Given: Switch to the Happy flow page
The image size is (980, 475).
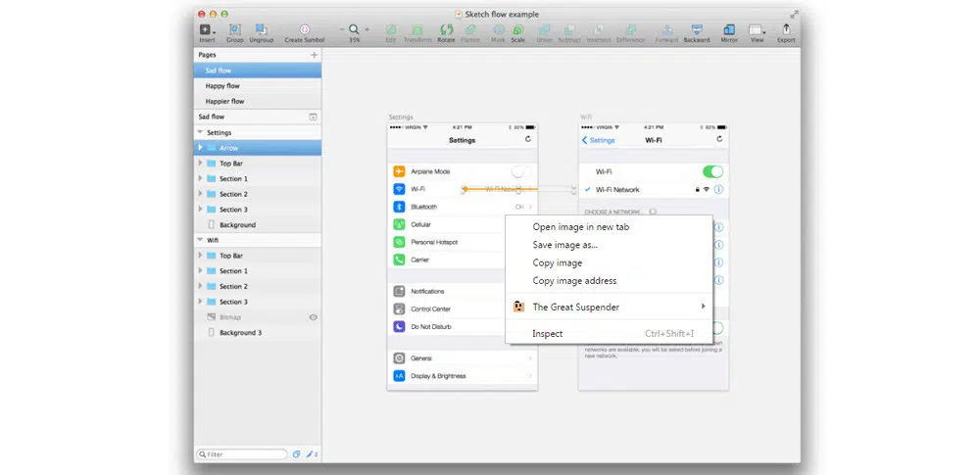Looking at the screenshot, I should [222, 86].
